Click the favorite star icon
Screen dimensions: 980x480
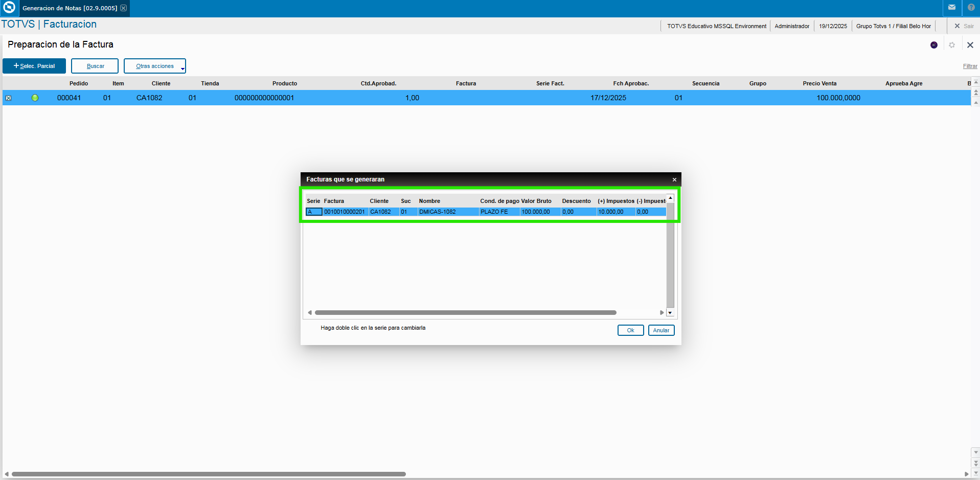click(x=952, y=45)
